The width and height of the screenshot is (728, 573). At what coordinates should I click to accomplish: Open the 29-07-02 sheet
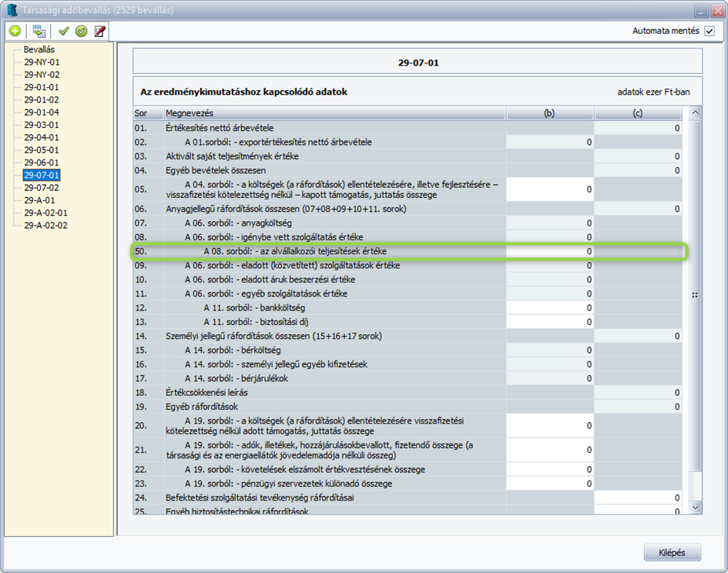pos(42,188)
